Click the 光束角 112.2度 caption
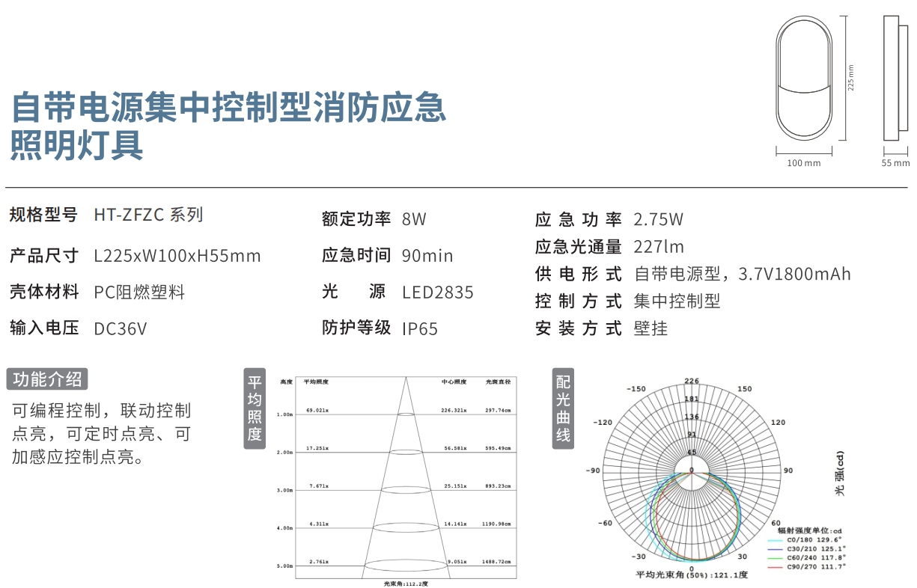 click(405, 584)
